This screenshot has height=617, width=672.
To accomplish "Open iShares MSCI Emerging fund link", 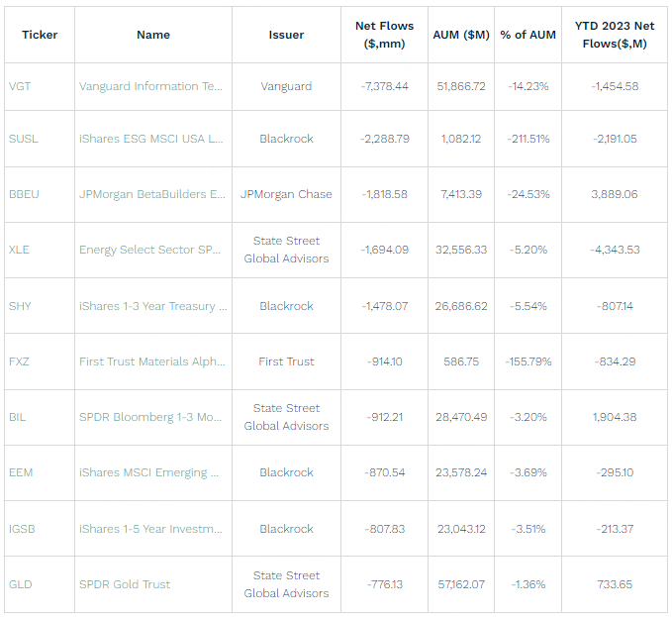I will [143, 472].
